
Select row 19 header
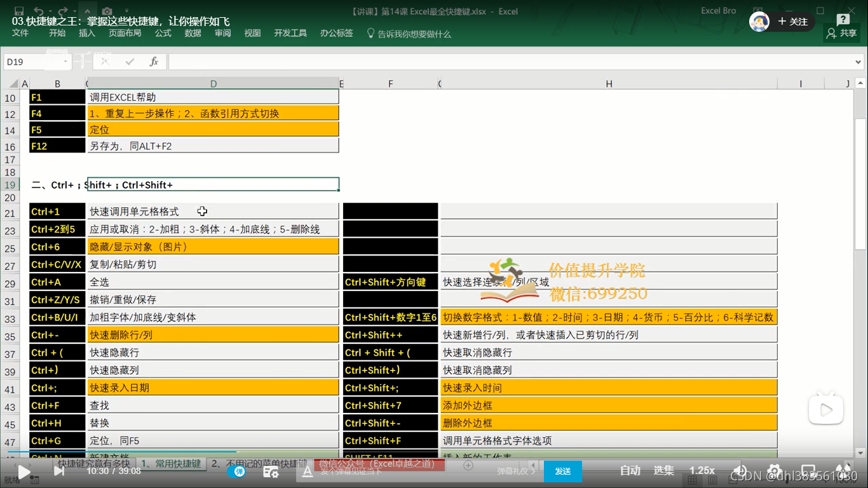tap(10, 185)
